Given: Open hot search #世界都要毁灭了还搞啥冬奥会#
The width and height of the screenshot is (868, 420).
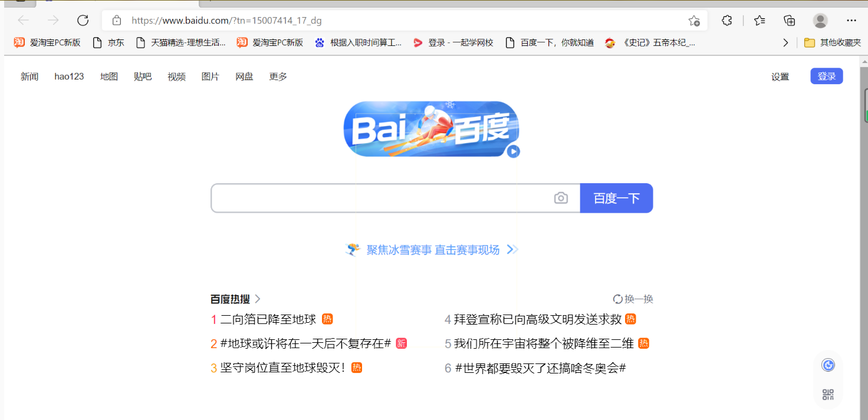Looking at the screenshot, I should click(x=540, y=368).
